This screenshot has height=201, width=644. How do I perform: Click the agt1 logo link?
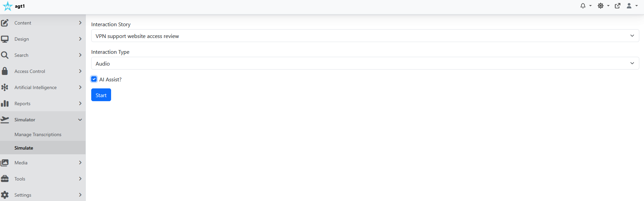click(x=13, y=6)
